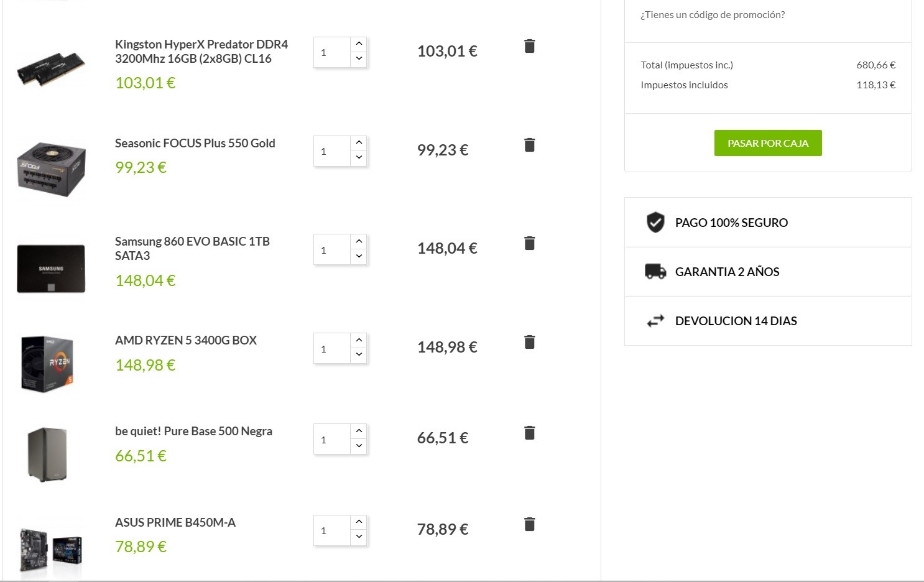Open the promotion code link
Viewport: 924px width, 582px height.
click(x=713, y=15)
